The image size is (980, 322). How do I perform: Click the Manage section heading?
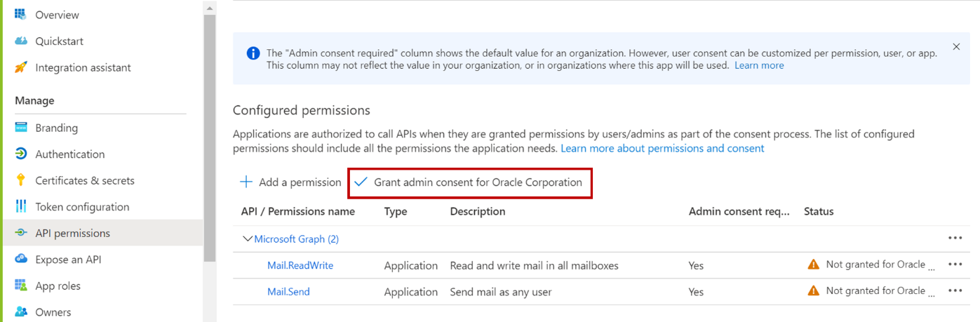(x=34, y=100)
